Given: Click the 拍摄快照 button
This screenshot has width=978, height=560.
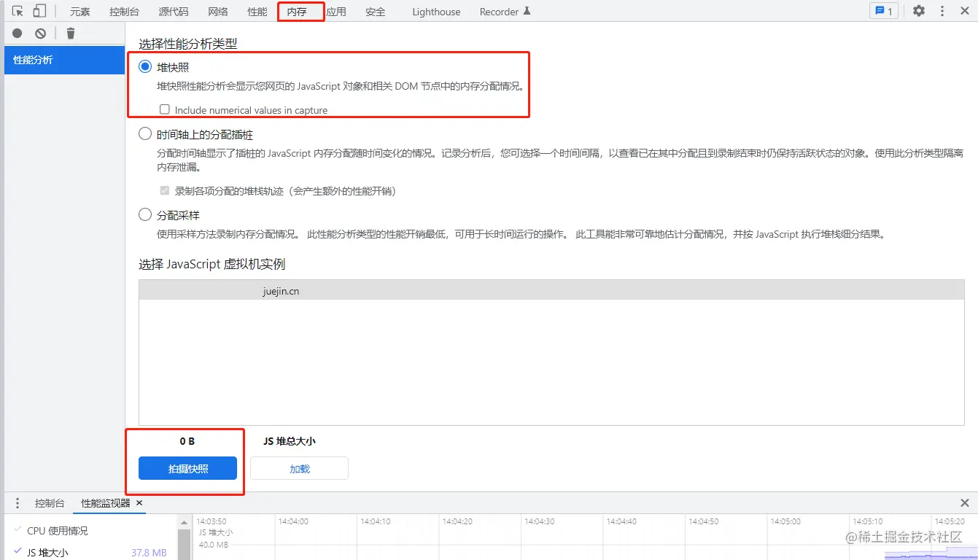Looking at the screenshot, I should click(x=188, y=469).
